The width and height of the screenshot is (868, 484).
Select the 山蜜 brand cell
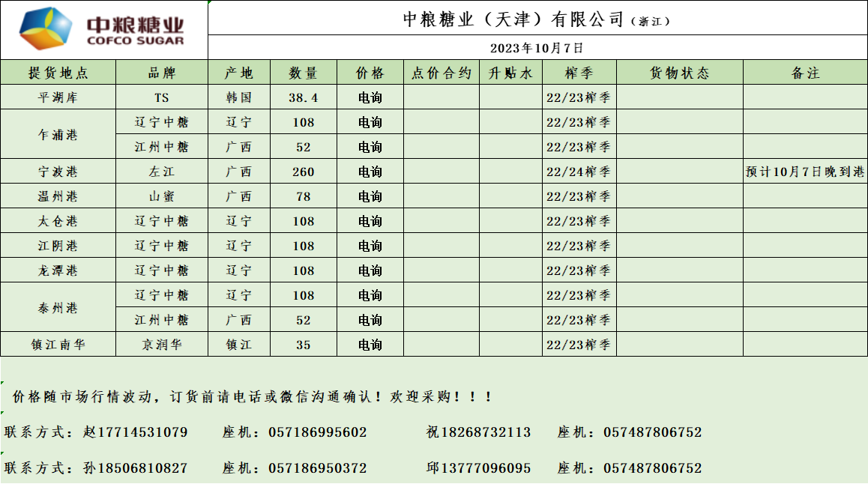[162, 196]
